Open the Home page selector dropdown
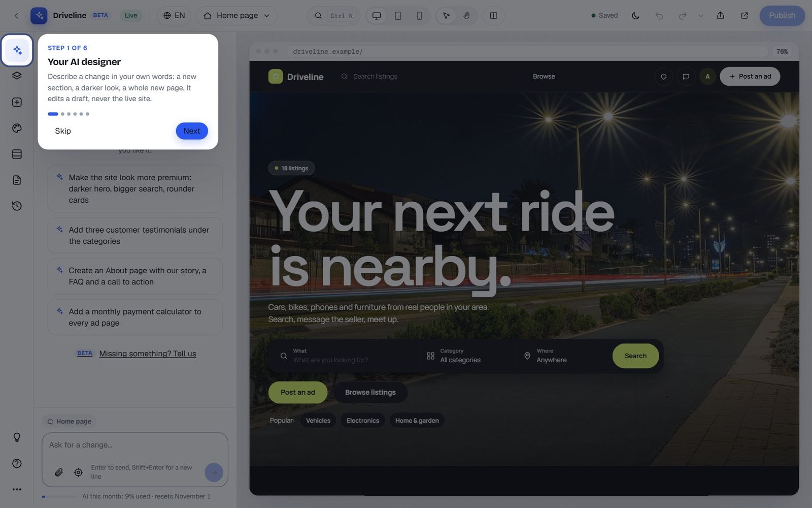Image resolution: width=812 pixels, height=508 pixels. 236,16
